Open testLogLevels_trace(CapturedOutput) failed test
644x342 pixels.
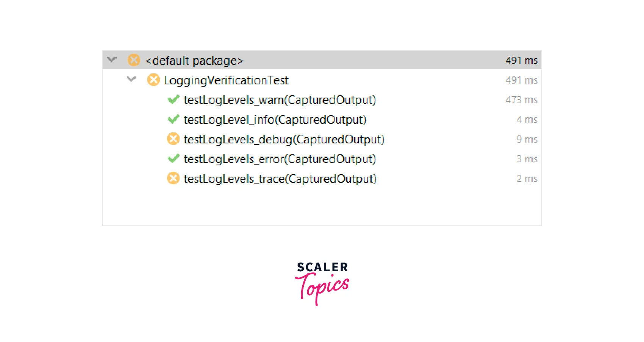click(x=280, y=179)
